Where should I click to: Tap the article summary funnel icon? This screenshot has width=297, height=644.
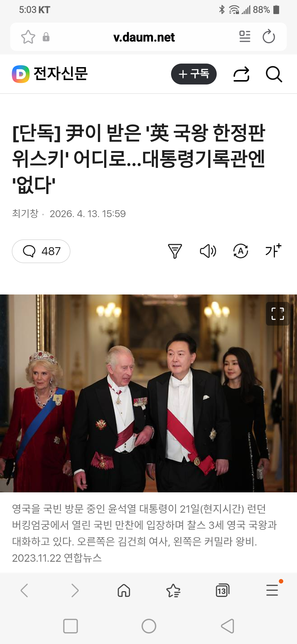pos(175,251)
